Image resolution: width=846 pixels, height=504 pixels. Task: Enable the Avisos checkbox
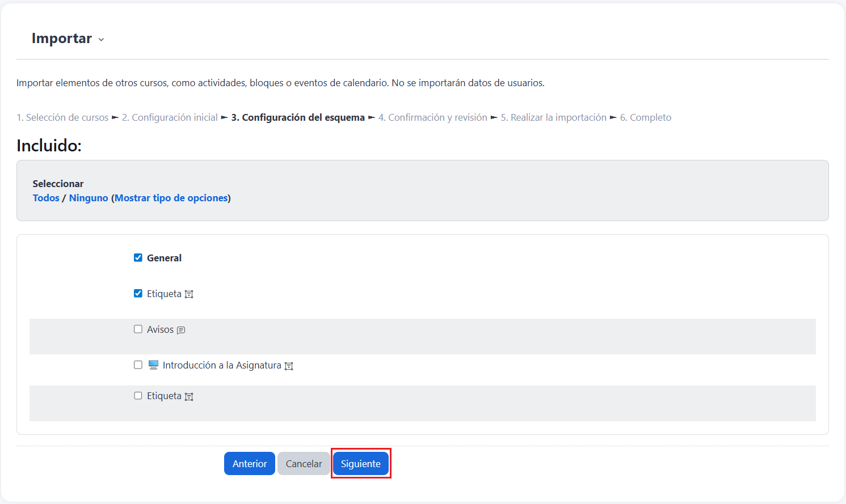[138, 329]
